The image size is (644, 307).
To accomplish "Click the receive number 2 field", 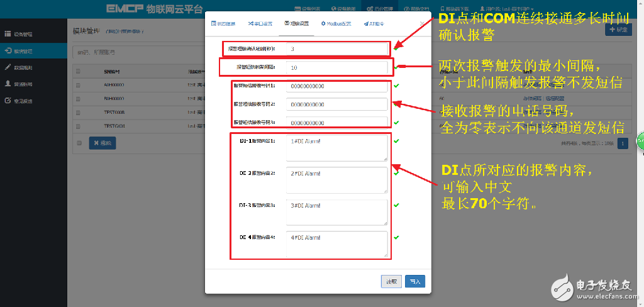I will click(x=337, y=104).
